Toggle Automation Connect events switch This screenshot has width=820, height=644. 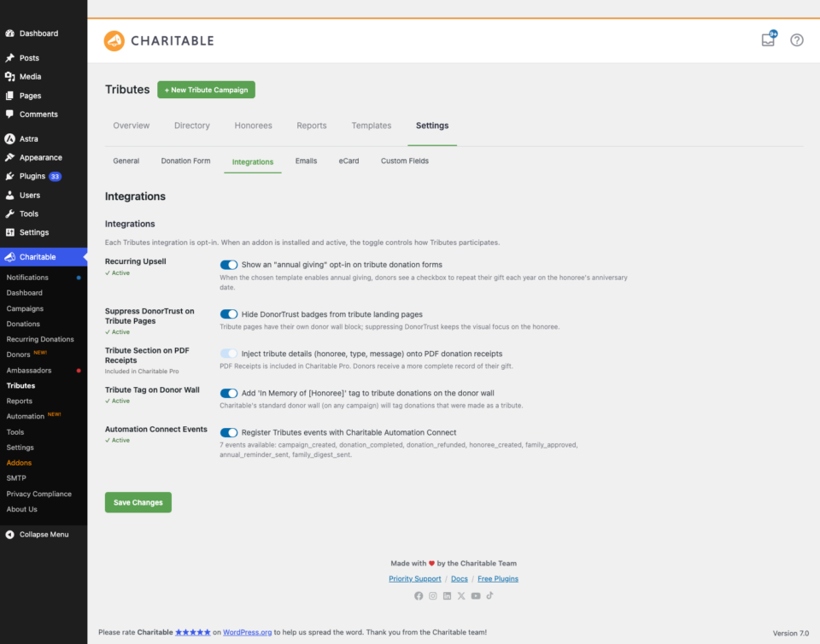click(229, 433)
